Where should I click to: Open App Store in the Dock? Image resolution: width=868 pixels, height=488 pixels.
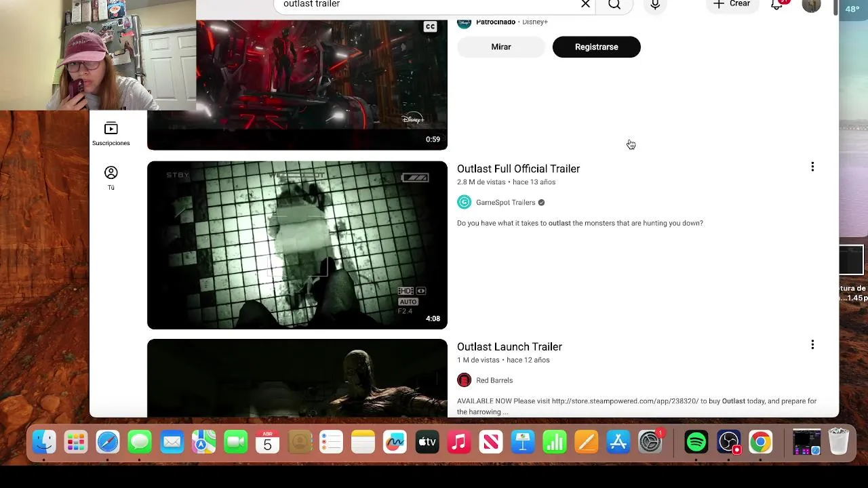[618, 443]
